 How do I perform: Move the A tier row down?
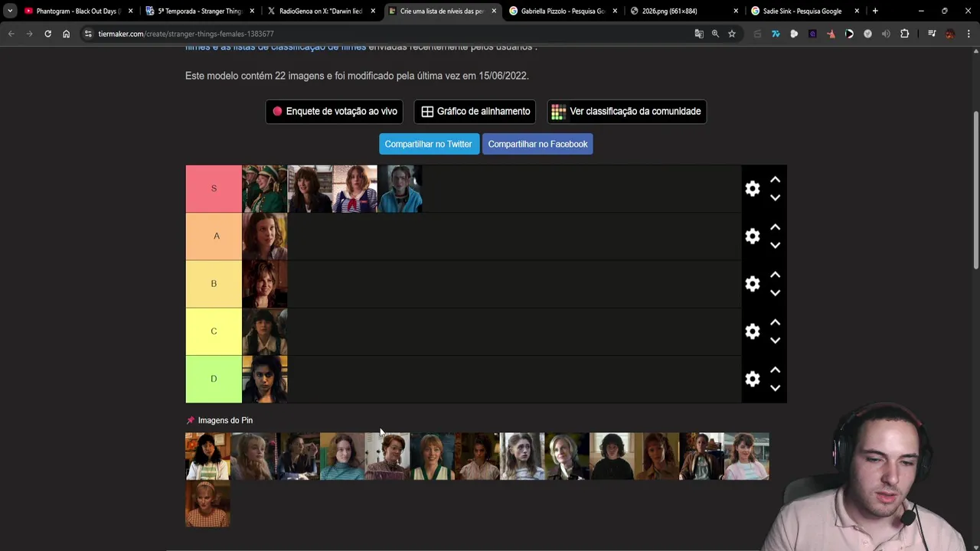[775, 245]
